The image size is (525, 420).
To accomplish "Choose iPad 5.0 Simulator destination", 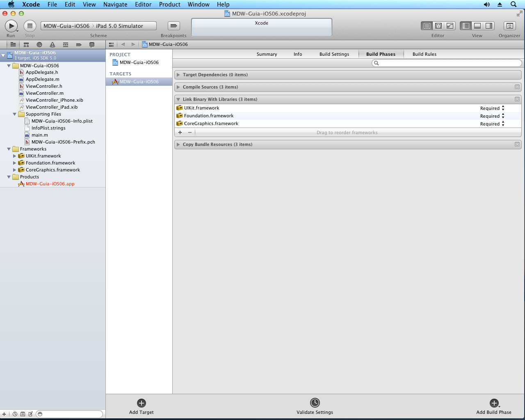I will pyautogui.click(x=120, y=26).
